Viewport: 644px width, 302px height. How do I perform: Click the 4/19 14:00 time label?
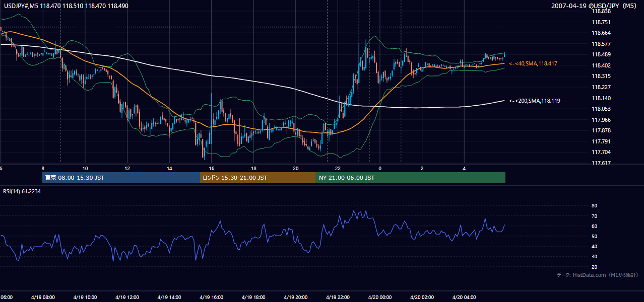(x=169, y=297)
